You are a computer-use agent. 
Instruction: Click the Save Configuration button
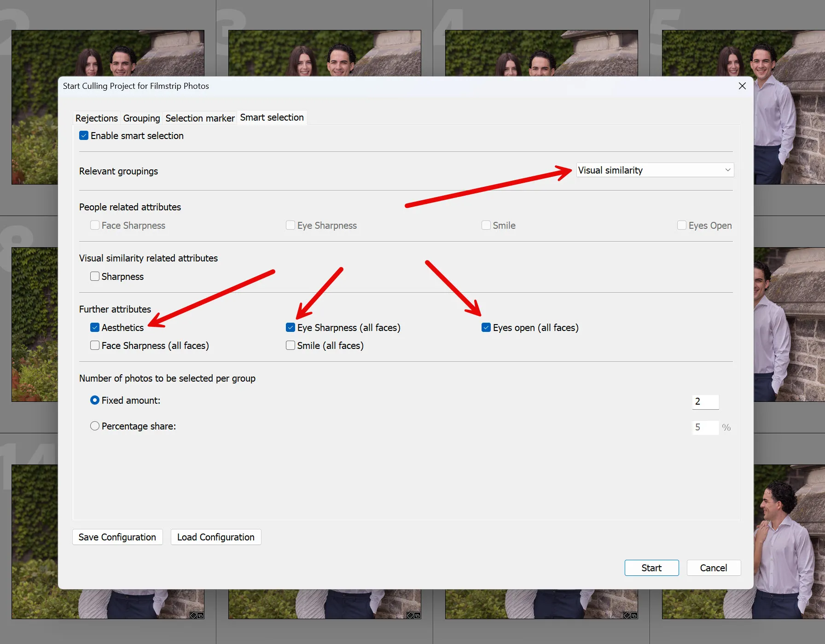[x=117, y=537]
